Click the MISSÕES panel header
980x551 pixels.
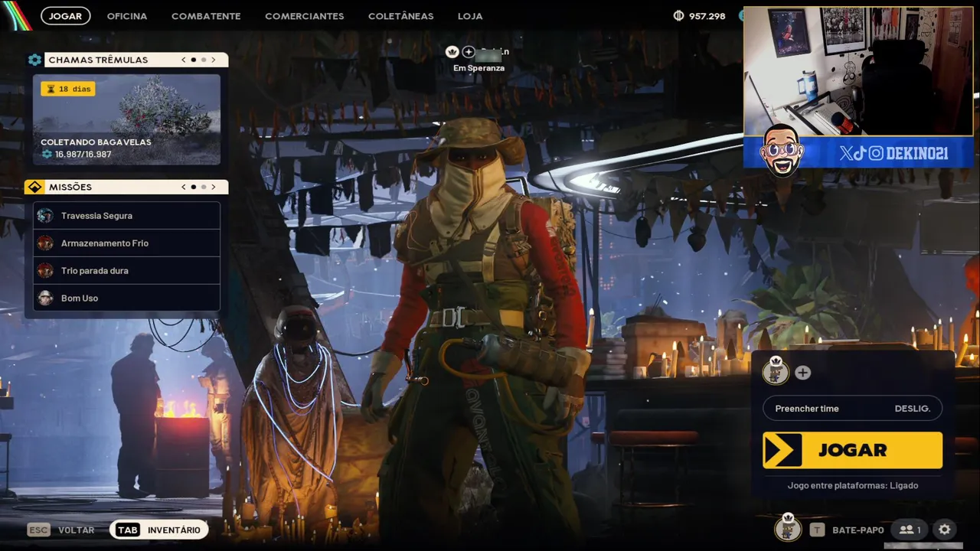point(126,187)
